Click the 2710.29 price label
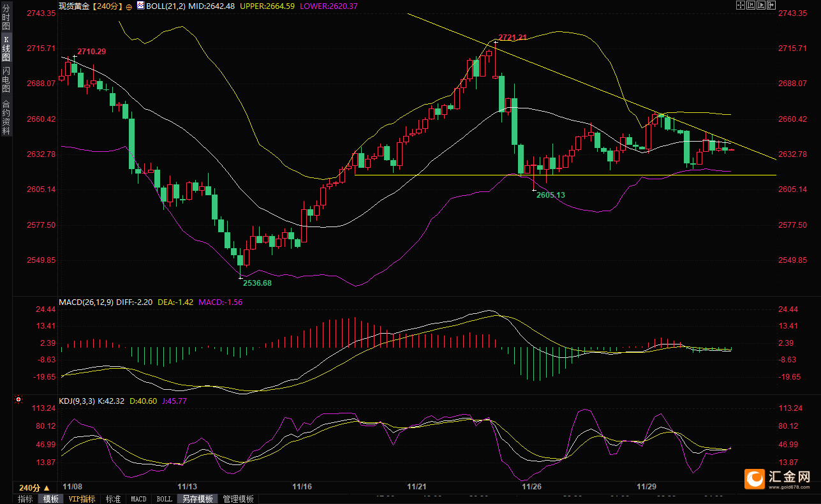Screen dimensions: 821x504 92,51
